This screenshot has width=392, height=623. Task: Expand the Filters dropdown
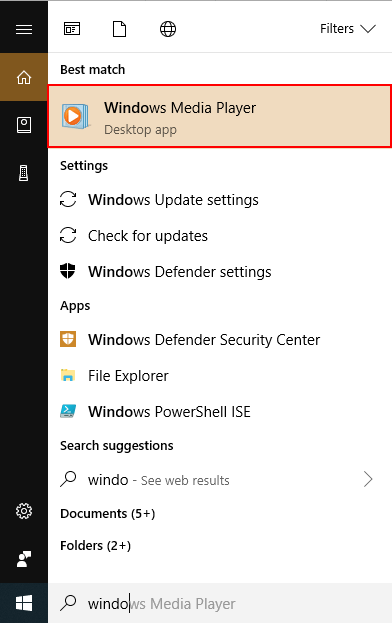[348, 29]
